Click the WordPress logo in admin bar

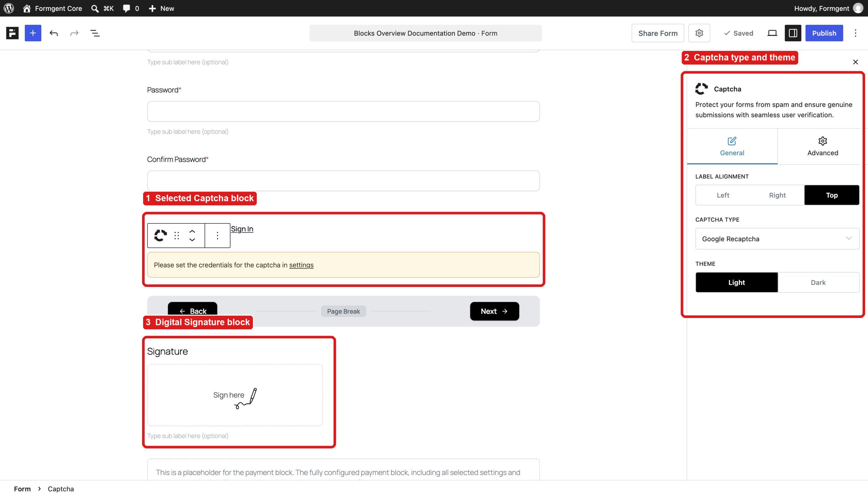coord(9,8)
